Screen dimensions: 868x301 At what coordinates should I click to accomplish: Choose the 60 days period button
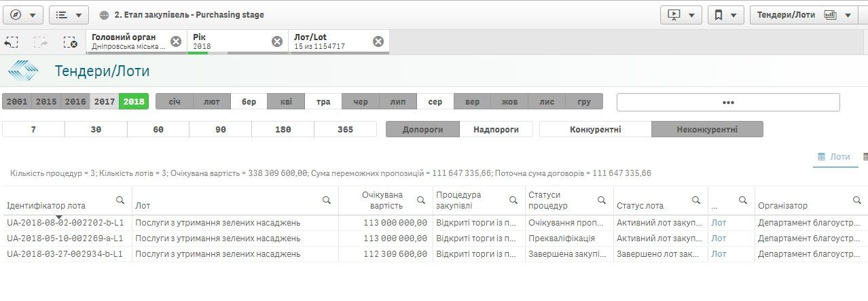158,129
